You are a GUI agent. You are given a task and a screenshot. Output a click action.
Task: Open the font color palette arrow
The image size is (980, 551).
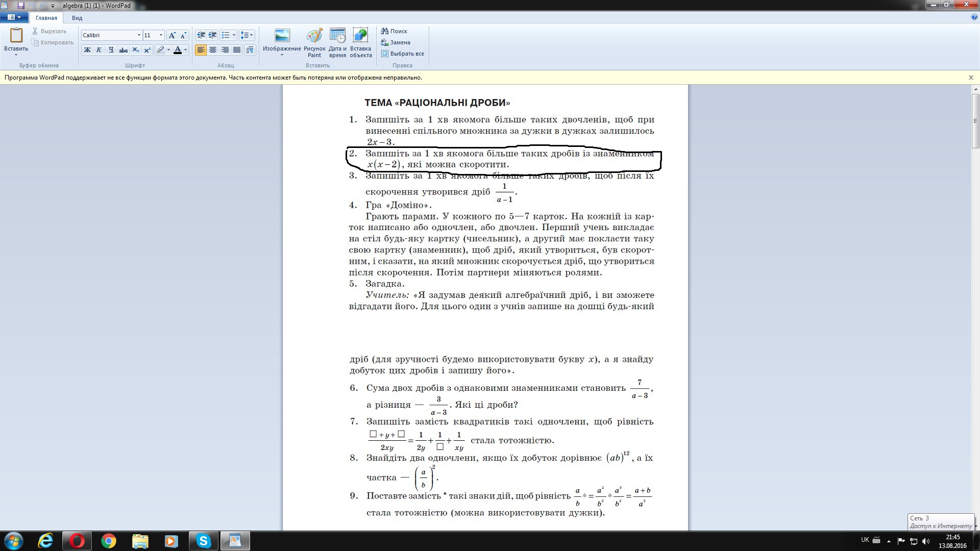pyautogui.click(x=185, y=49)
